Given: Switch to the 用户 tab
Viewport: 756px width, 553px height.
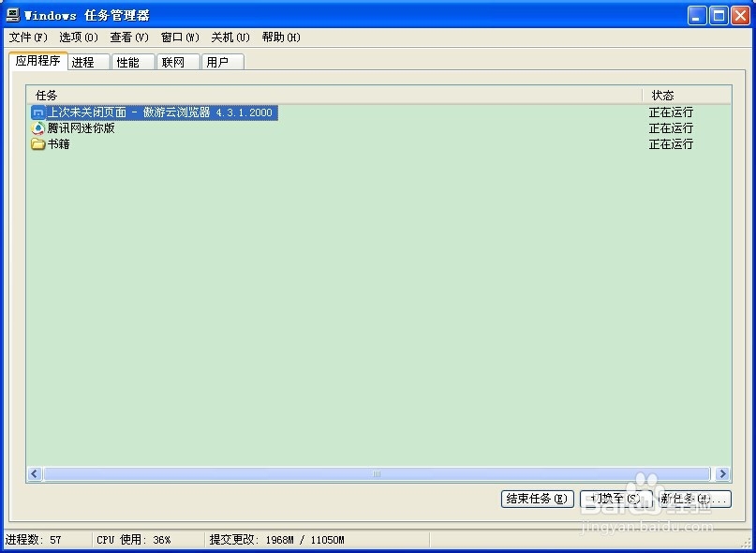Looking at the screenshot, I should point(223,62).
